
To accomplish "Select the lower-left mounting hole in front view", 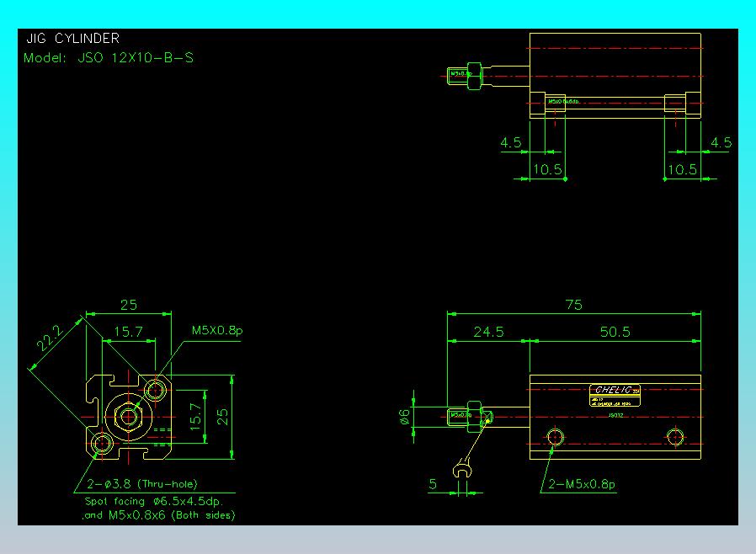I will click(x=102, y=443).
